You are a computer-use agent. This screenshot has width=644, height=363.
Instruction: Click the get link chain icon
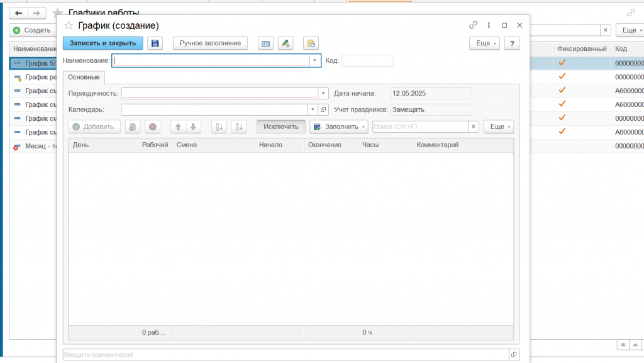click(x=473, y=25)
